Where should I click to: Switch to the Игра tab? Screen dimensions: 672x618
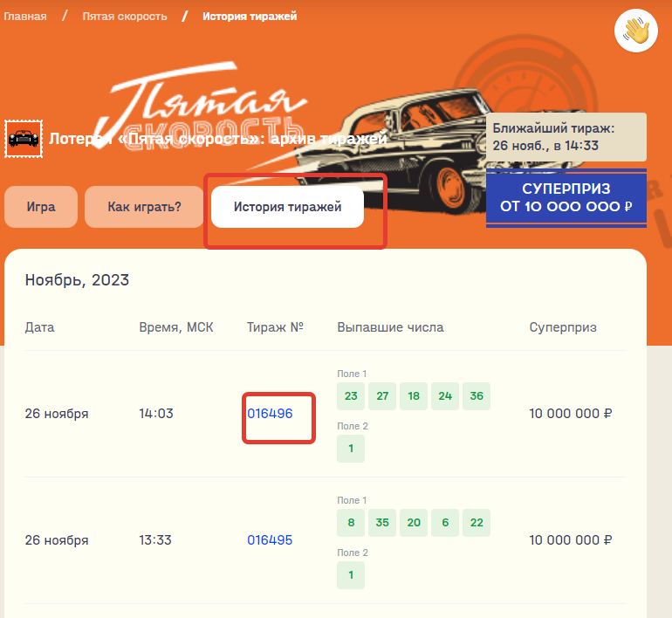click(41, 207)
